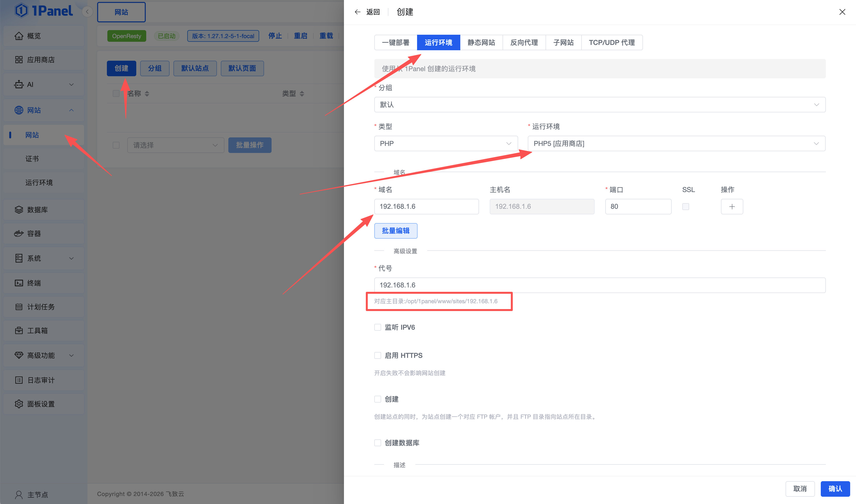
Task: Click the 端口 input field showing 80
Action: [638, 207]
